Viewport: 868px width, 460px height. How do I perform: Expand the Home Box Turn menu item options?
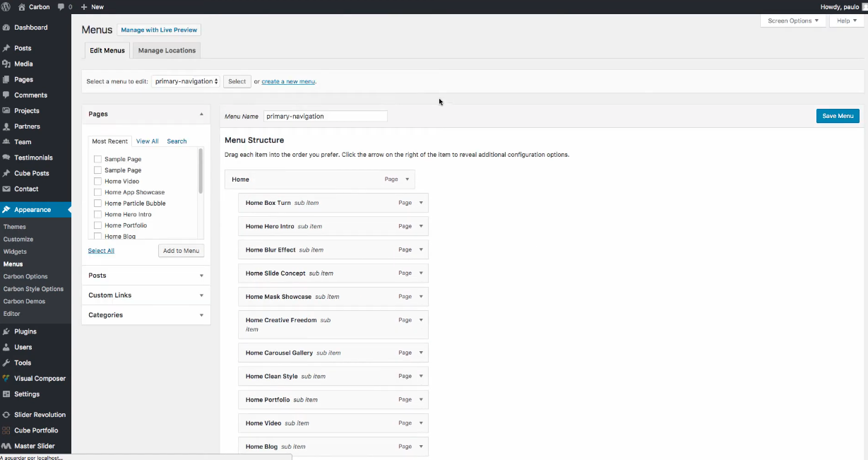coord(421,203)
